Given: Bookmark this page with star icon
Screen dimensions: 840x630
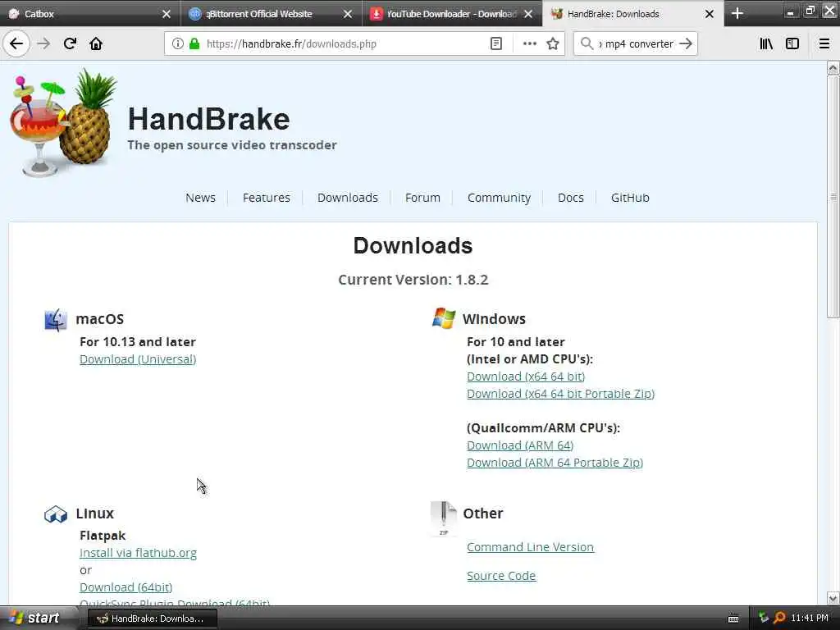Looking at the screenshot, I should coord(553,43).
